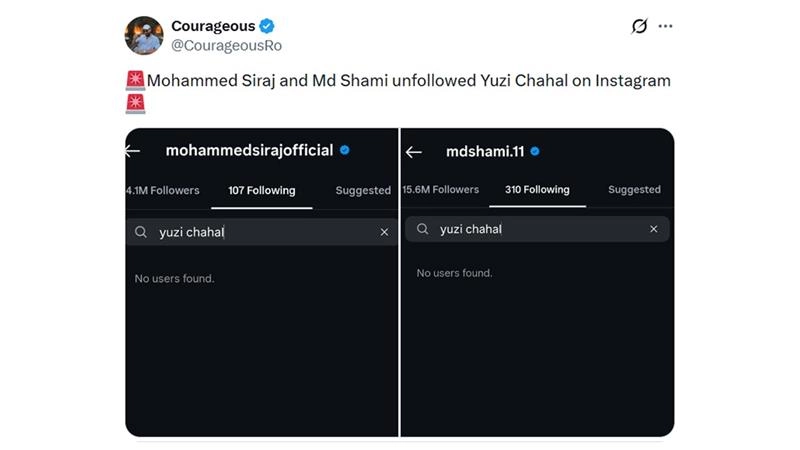
Task: Open the 4.1M Followers tab
Action: [163, 190]
